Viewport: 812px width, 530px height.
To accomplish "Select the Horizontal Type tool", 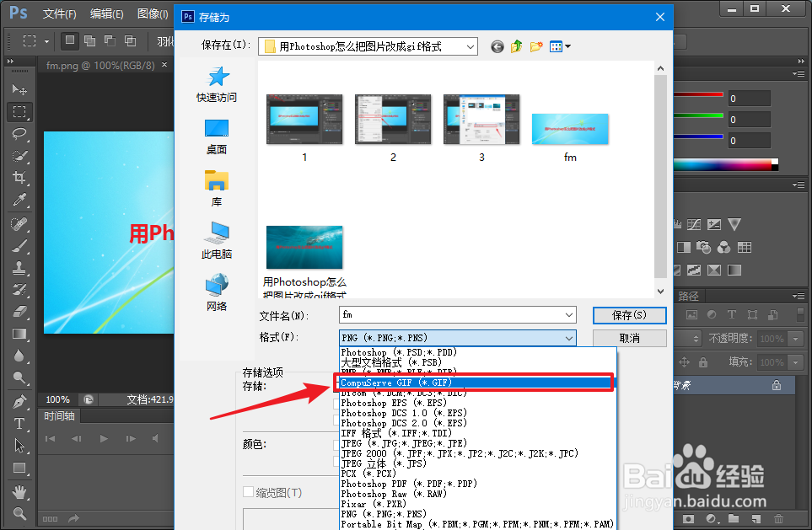I will (19, 423).
